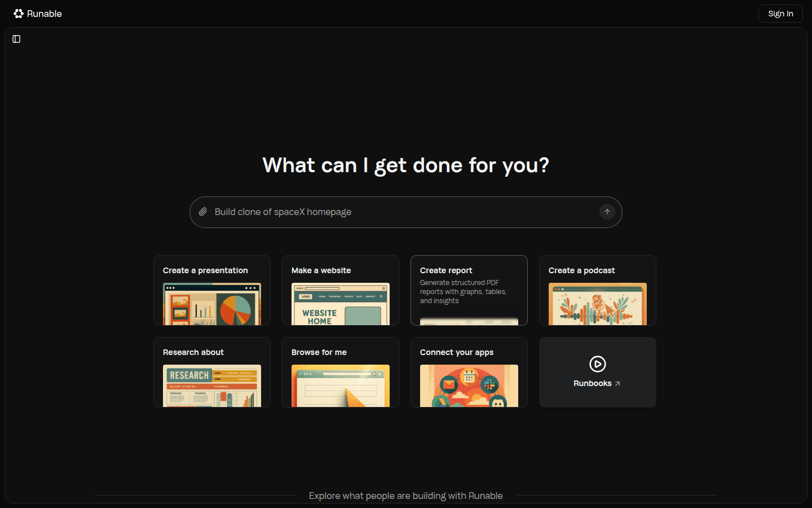This screenshot has height=508, width=812.
Task: Choose the Create a podcast title
Action: [x=581, y=270]
